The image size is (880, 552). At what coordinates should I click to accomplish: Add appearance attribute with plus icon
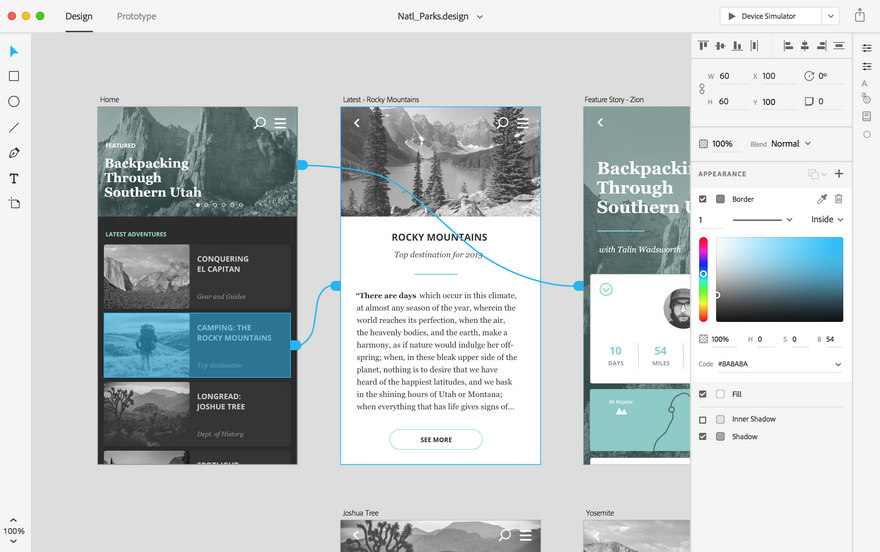(x=839, y=173)
